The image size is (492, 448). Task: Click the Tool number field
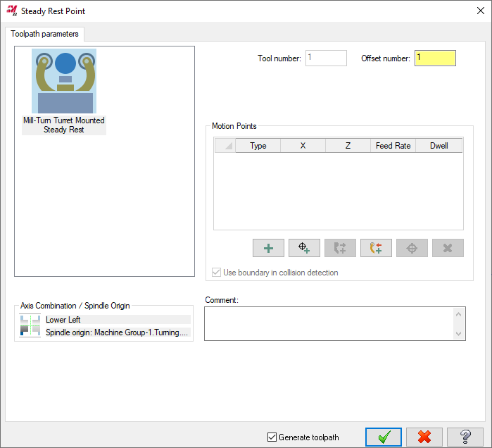326,58
